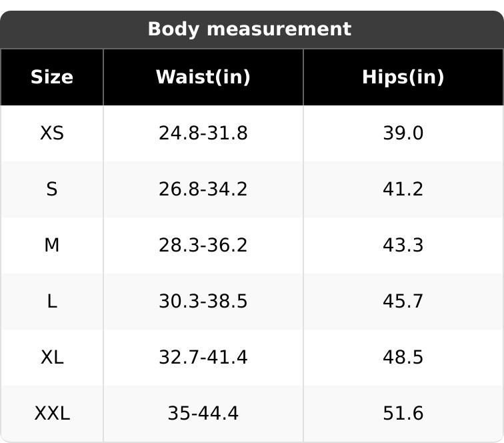Screen dimensions: 504x443
Task: Select hips value 39.0
Action: [403, 133]
